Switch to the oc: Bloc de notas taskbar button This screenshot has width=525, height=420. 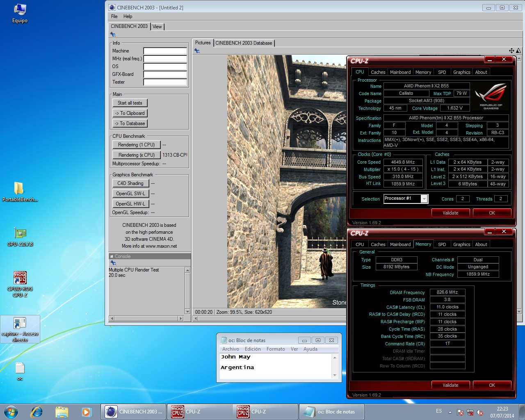(x=331, y=412)
